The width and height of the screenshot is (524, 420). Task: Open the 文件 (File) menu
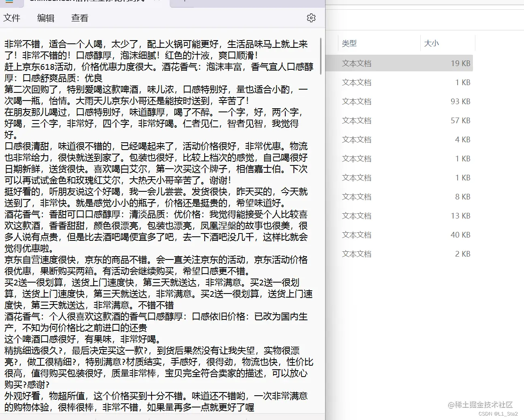12,18
